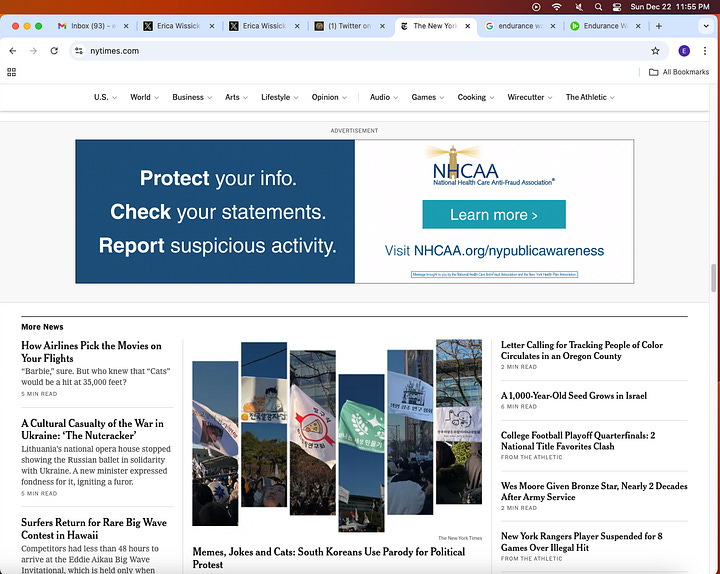
Task: Expand the Games section menu
Action: pos(428,97)
